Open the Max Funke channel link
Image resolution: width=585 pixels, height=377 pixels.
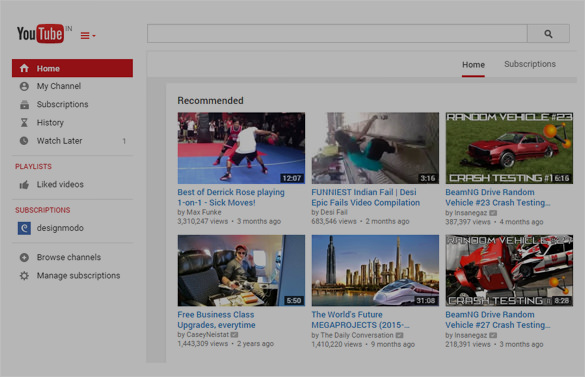point(204,212)
